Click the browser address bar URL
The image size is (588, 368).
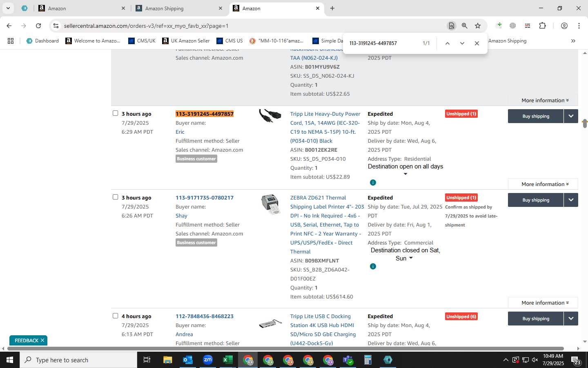coord(146,26)
